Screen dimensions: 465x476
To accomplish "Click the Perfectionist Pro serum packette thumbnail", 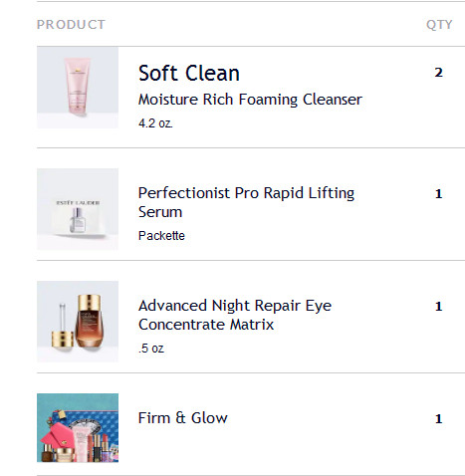I will click(x=78, y=209).
